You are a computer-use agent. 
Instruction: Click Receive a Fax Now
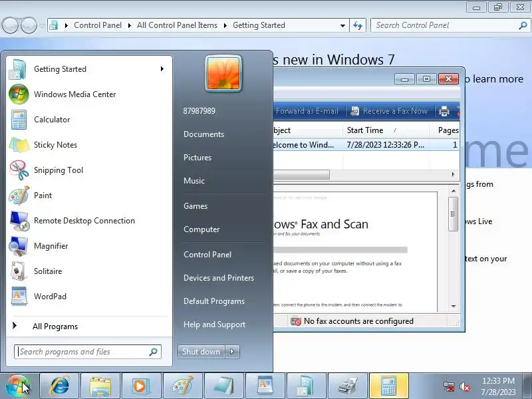click(x=389, y=111)
